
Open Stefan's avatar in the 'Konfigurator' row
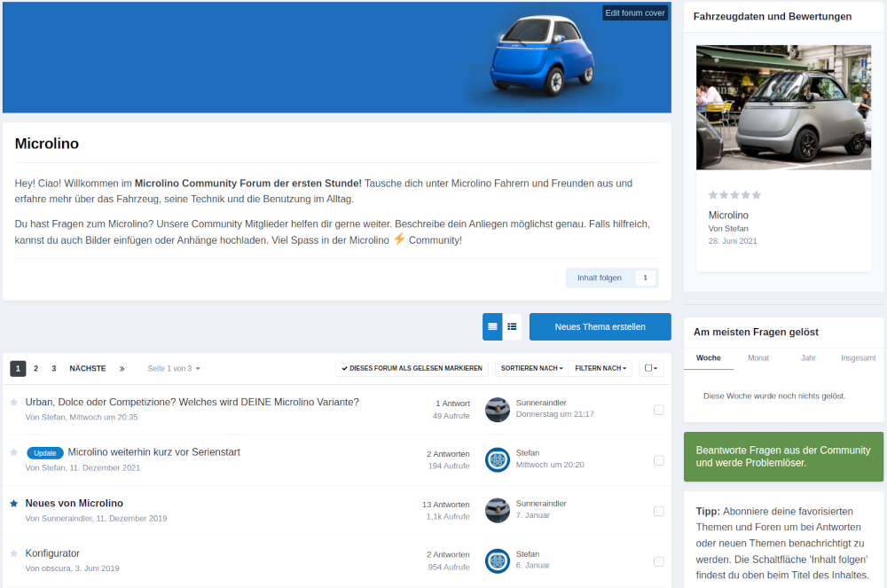tap(498, 561)
